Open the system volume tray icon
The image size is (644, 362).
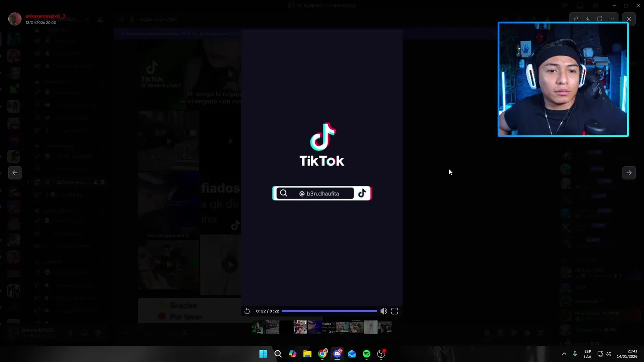click(x=609, y=354)
